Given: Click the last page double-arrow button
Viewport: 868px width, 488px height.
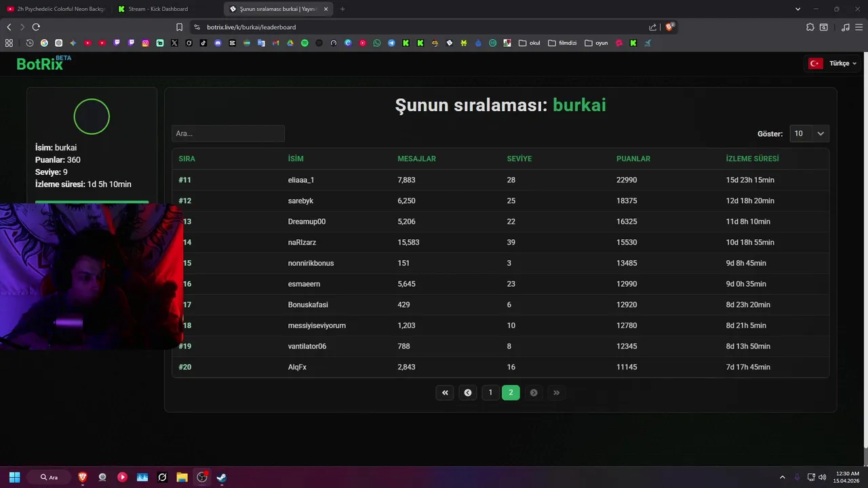Looking at the screenshot, I should (x=557, y=392).
